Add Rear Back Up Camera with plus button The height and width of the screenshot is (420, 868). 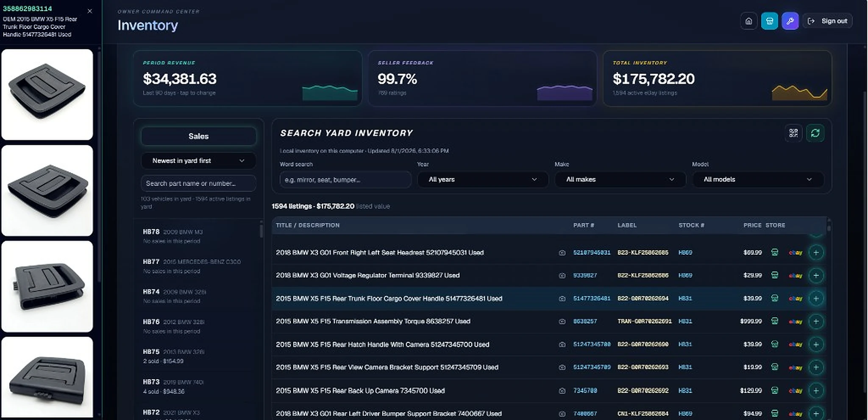pyautogui.click(x=816, y=390)
